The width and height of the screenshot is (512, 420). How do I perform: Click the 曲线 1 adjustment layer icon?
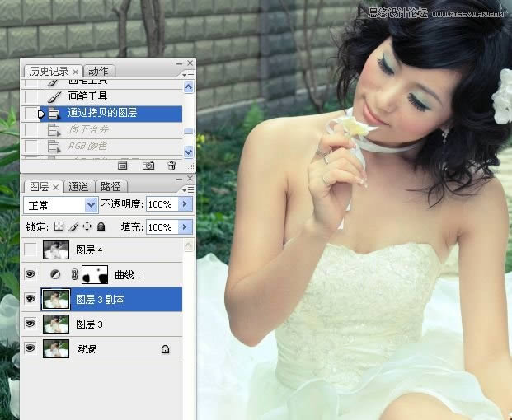point(56,274)
